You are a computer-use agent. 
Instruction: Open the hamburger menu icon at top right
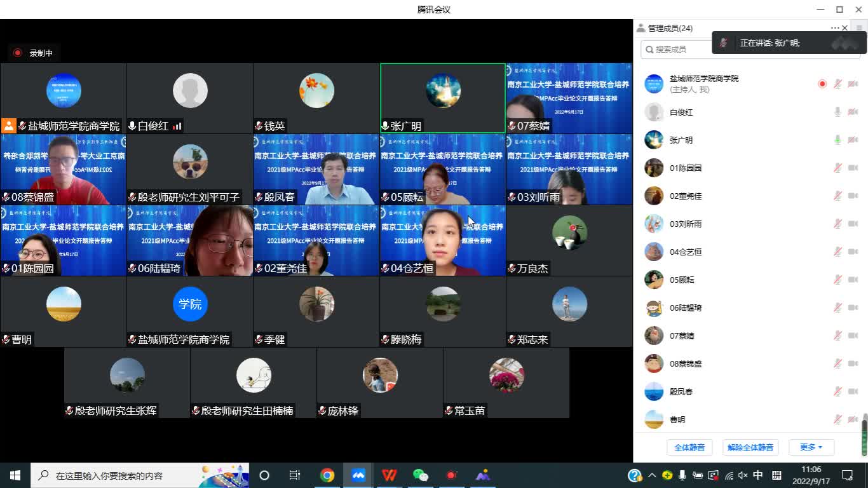click(859, 28)
